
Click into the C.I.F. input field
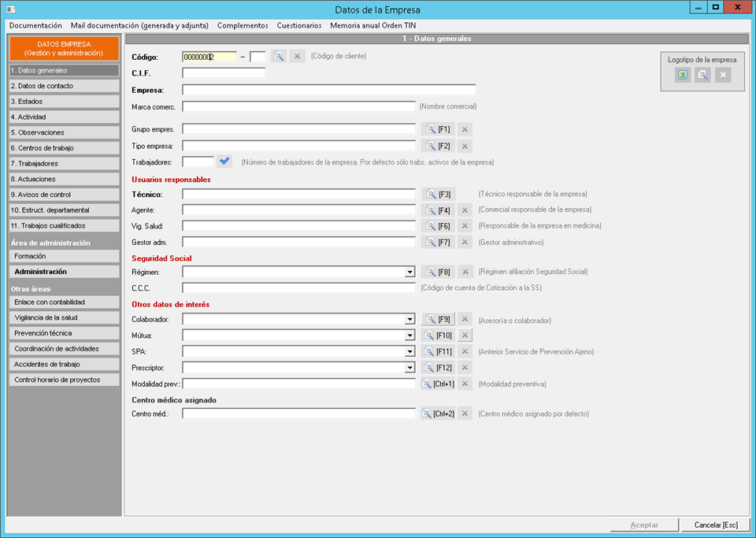pyautogui.click(x=224, y=73)
